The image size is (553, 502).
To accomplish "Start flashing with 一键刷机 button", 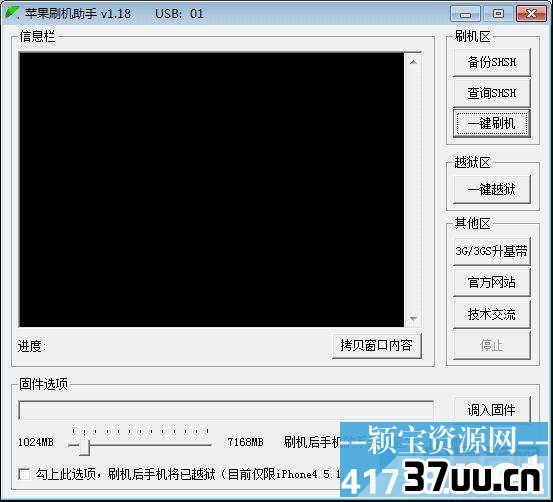I will (492, 123).
